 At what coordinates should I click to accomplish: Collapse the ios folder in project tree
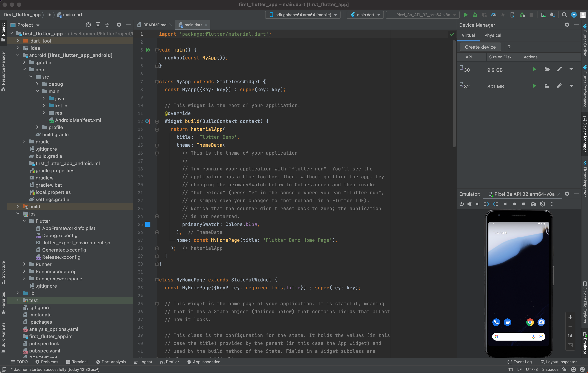(18, 214)
